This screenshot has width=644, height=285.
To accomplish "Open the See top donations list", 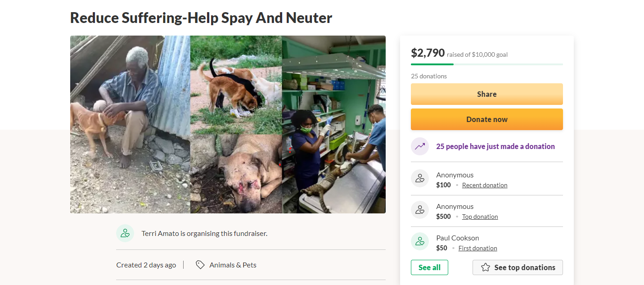I will pos(518,267).
